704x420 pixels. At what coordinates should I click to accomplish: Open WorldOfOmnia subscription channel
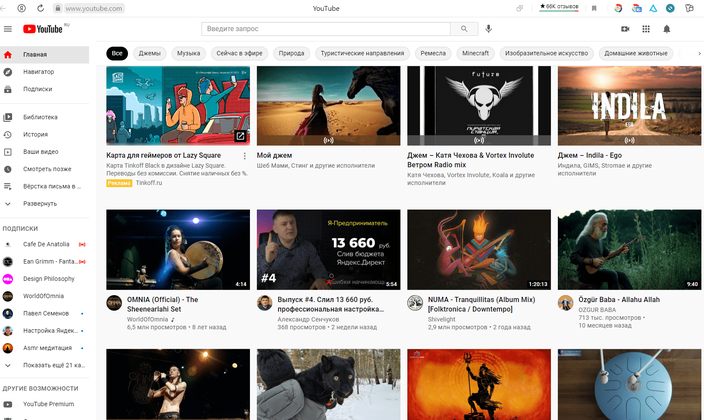coord(44,296)
